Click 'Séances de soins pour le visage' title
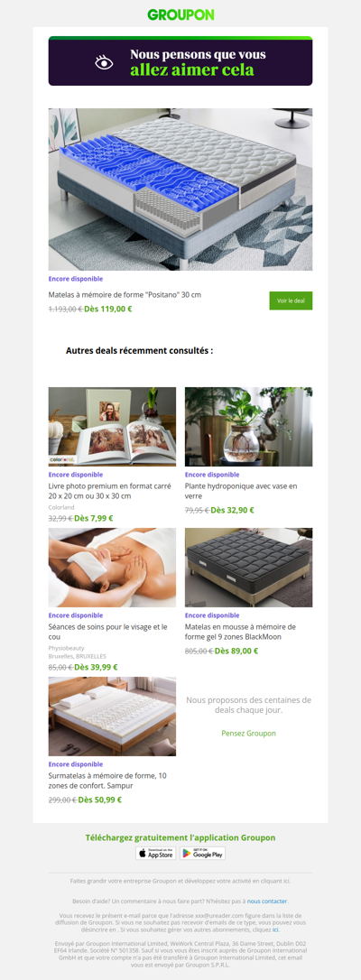This screenshot has height=980, width=361. point(108,632)
